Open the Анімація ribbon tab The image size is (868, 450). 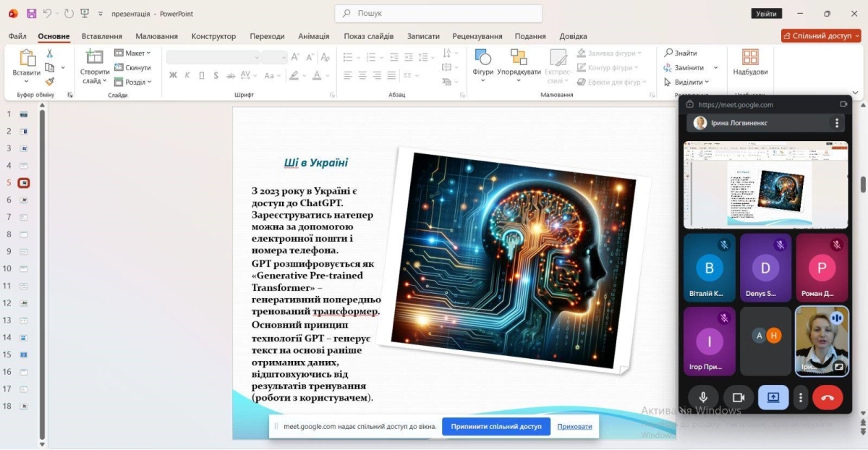click(313, 36)
